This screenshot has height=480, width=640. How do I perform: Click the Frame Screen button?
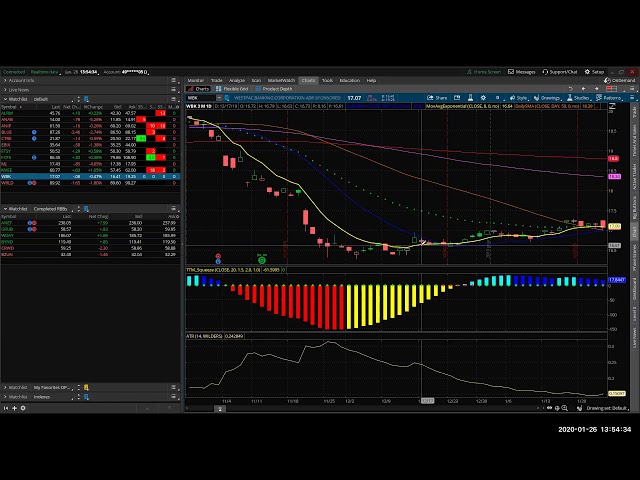(x=484, y=72)
